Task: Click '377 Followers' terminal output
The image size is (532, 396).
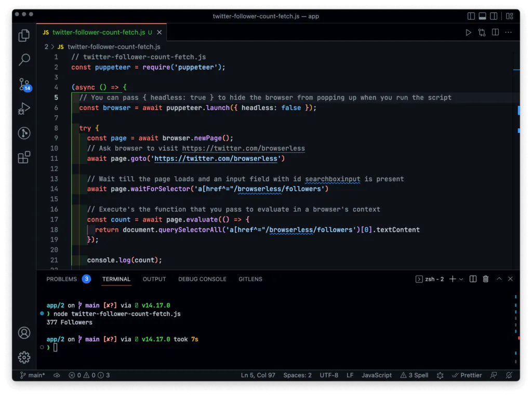Action: pyautogui.click(x=70, y=322)
